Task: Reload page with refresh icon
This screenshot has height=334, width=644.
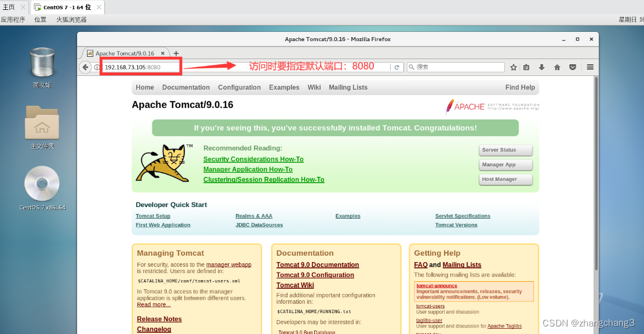Action: click(x=396, y=67)
